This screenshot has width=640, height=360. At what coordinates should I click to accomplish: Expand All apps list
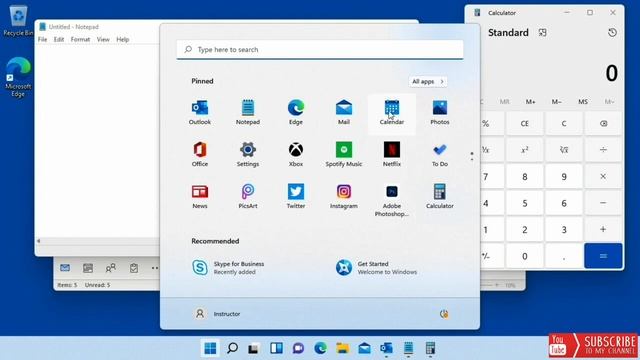pos(428,81)
